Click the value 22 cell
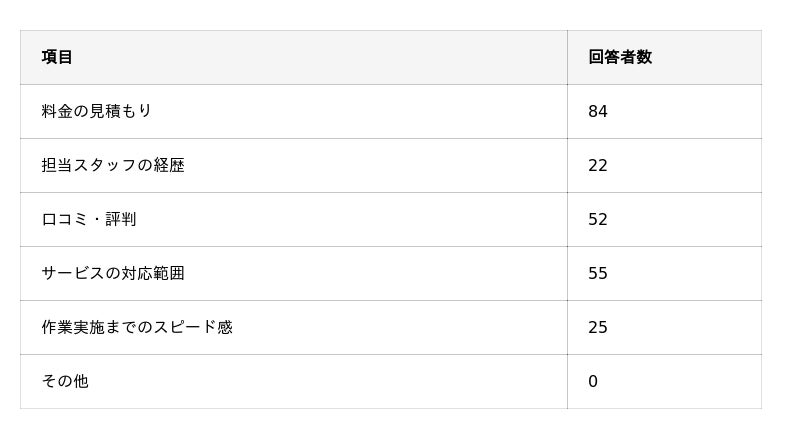Viewport: 800px width, 439px height. 598,165
